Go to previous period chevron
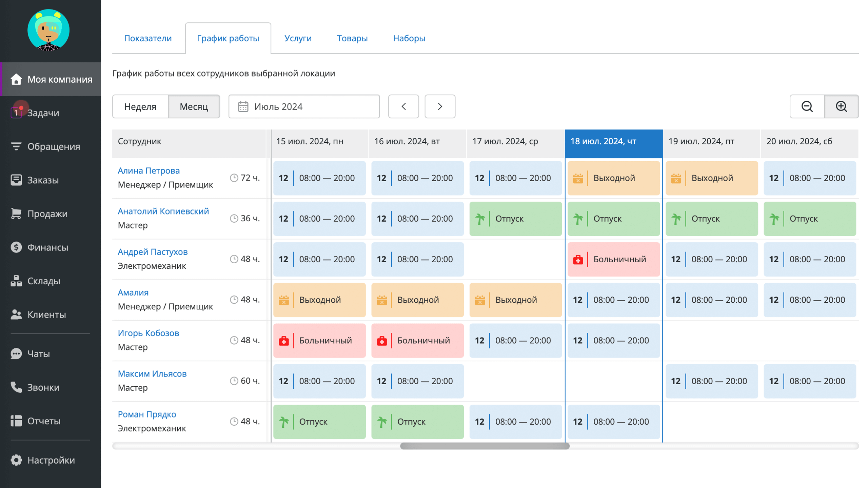Screen dimensions: 868x488 click(x=403, y=106)
